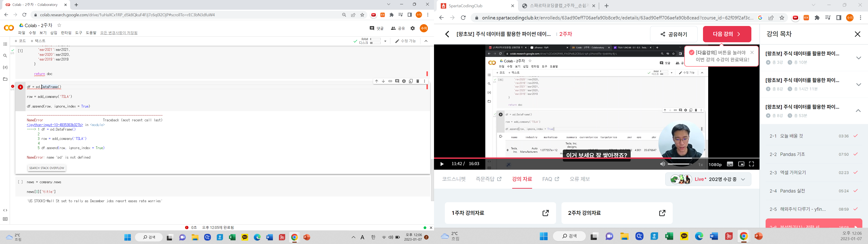Screen dimensions: 868x244
Task: Open Windows Start button in left taskbar
Action: (x=127, y=237)
